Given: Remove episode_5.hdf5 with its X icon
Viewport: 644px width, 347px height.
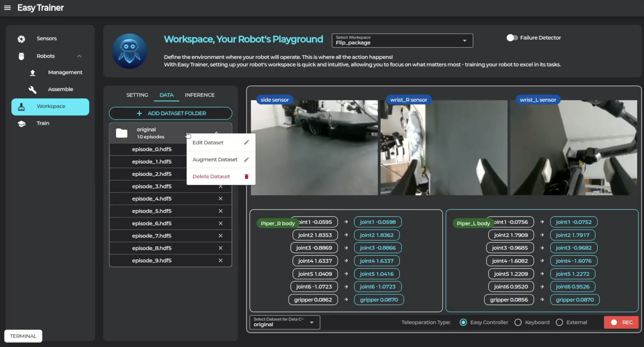Looking at the screenshot, I should point(220,211).
